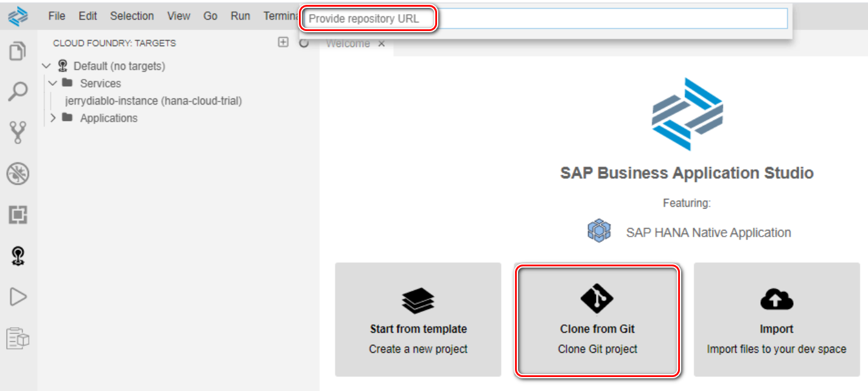This screenshot has width=868, height=391.
Task: Expand the Applications folder chevron
Action: (53, 118)
